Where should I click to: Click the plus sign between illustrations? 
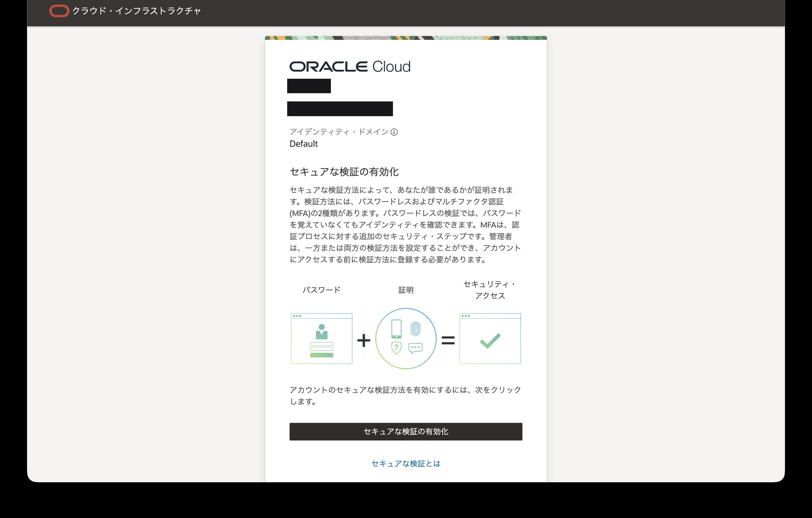click(x=363, y=340)
